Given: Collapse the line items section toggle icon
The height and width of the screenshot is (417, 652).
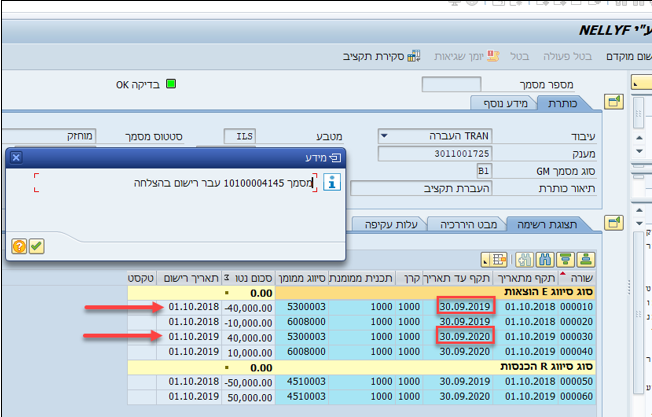Looking at the screenshot, I should (x=614, y=223).
